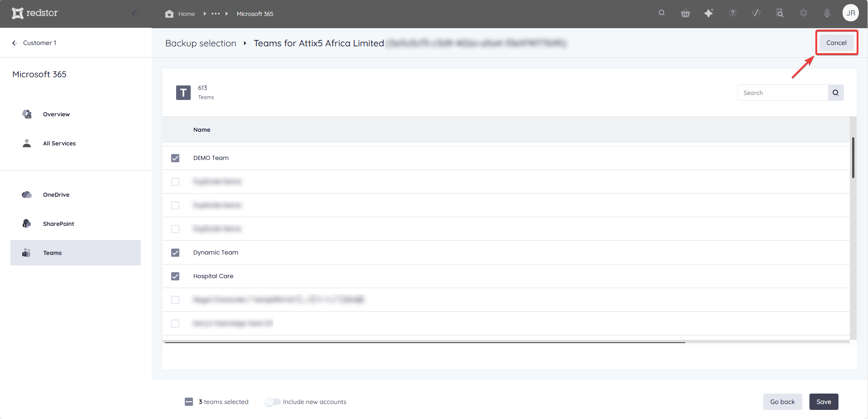This screenshot has height=419, width=868.
Task: Click the All Services person icon
Action: tap(27, 143)
